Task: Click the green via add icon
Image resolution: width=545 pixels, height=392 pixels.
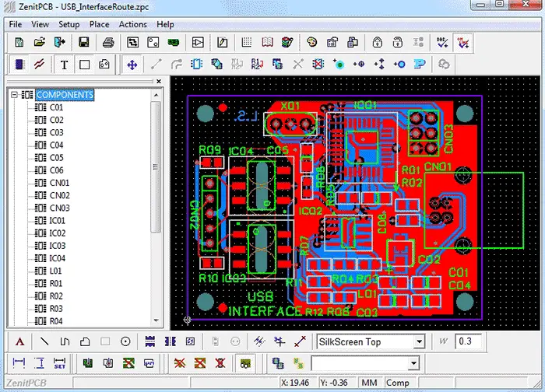Action: click(x=338, y=65)
